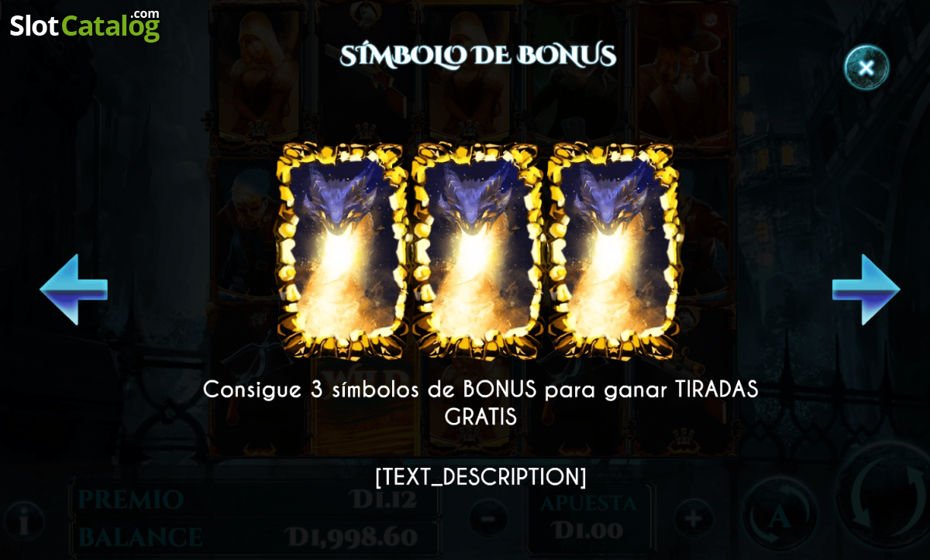Open the SlotCatalog.com logo link
This screenshot has height=560, width=930.
coord(84,26)
